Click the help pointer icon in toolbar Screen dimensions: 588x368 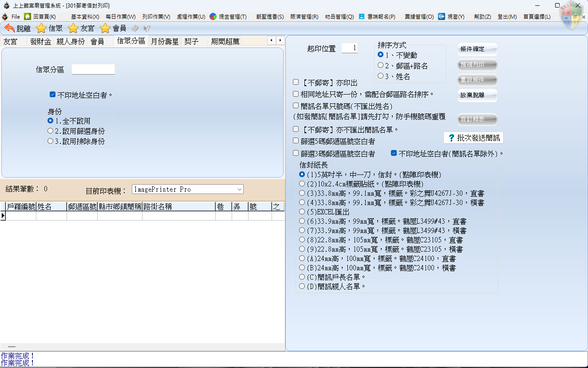[x=146, y=28]
